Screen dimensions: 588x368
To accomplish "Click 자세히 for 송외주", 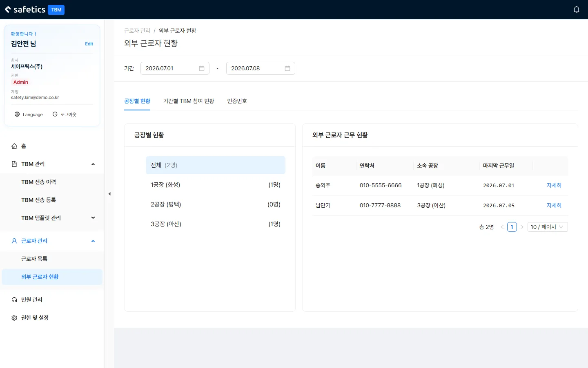I will [554, 185].
